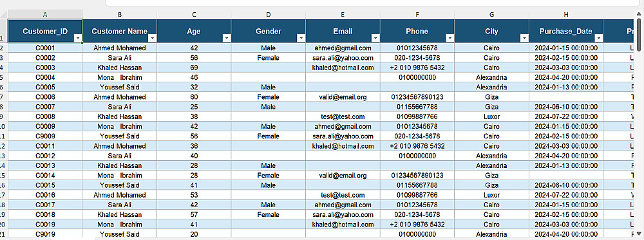The width and height of the screenshot is (644, 240).
Task: Select column H header letter
Action: coord(566,14)
